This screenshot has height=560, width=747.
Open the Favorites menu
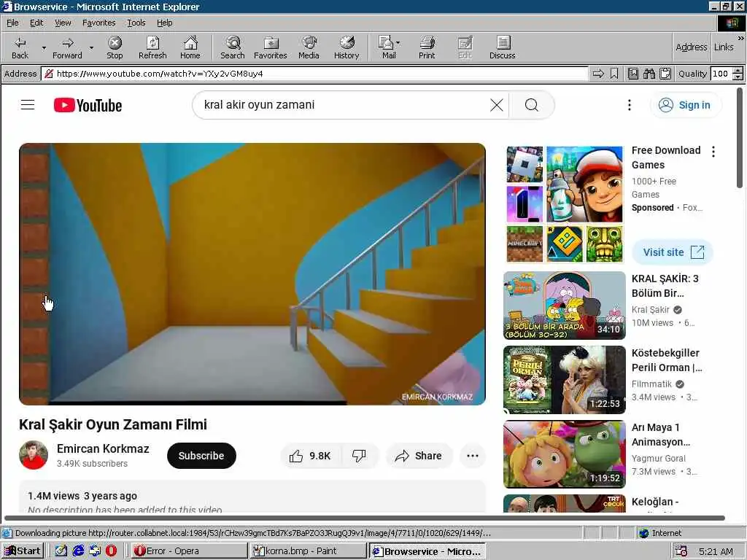click(98, 23)
